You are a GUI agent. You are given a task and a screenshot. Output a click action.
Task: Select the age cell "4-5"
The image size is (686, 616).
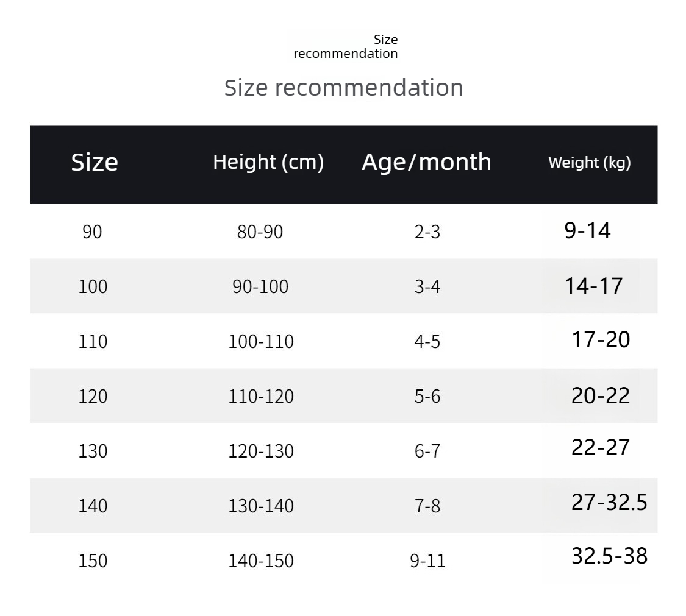[x=427, y=342]
